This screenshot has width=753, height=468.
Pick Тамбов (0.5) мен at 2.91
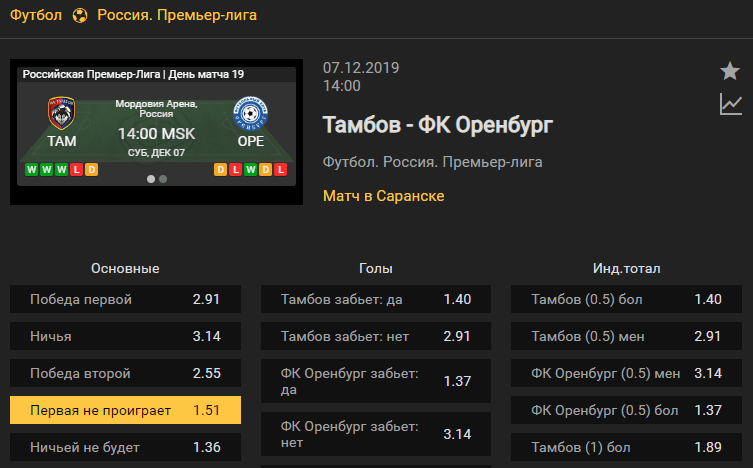click(x=626, y=336)
